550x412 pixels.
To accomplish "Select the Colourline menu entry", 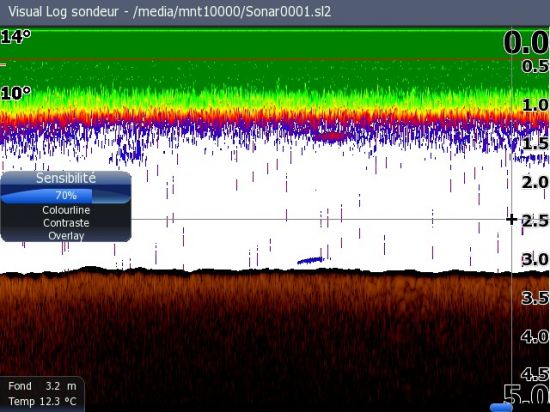I will click(66, 210).
